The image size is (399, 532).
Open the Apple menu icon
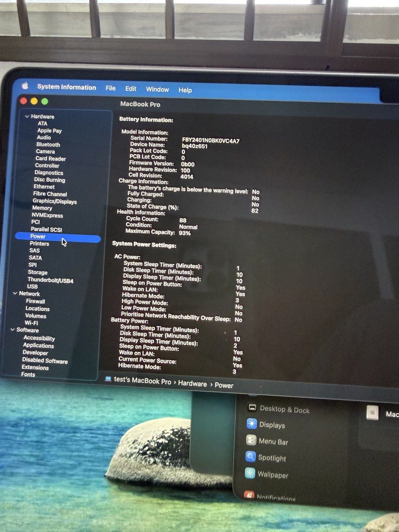25,86
